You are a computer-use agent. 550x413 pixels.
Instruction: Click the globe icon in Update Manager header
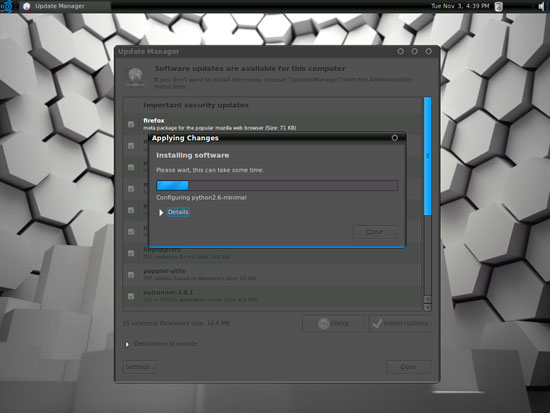tap(135, 76)
